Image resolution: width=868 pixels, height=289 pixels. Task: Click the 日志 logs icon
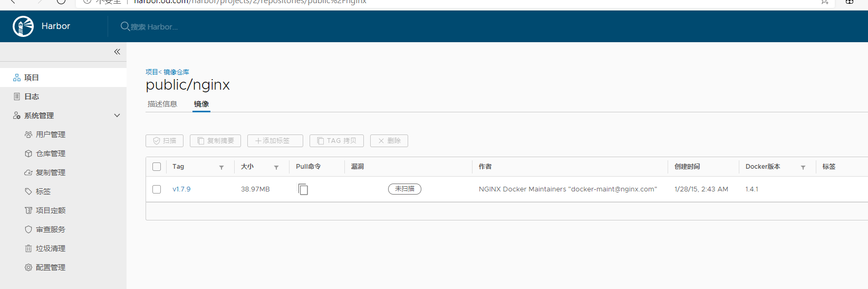[x=17, y=97]
